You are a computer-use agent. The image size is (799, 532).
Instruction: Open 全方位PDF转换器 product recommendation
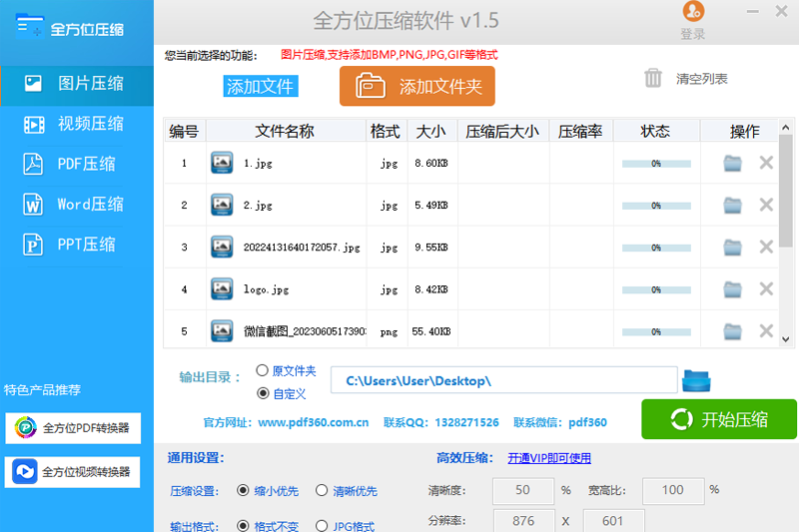tap(73, 428)
